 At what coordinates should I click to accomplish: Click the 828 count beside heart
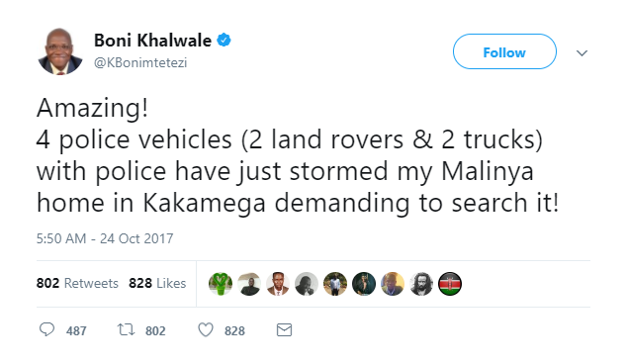click(x=234, y=330)
